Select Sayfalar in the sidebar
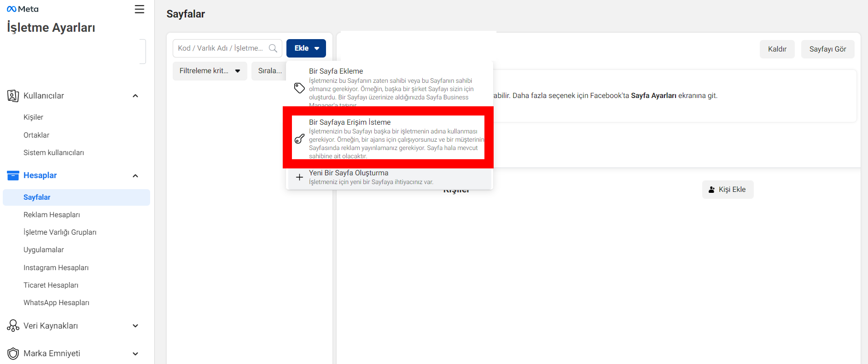 click(76, 197)
